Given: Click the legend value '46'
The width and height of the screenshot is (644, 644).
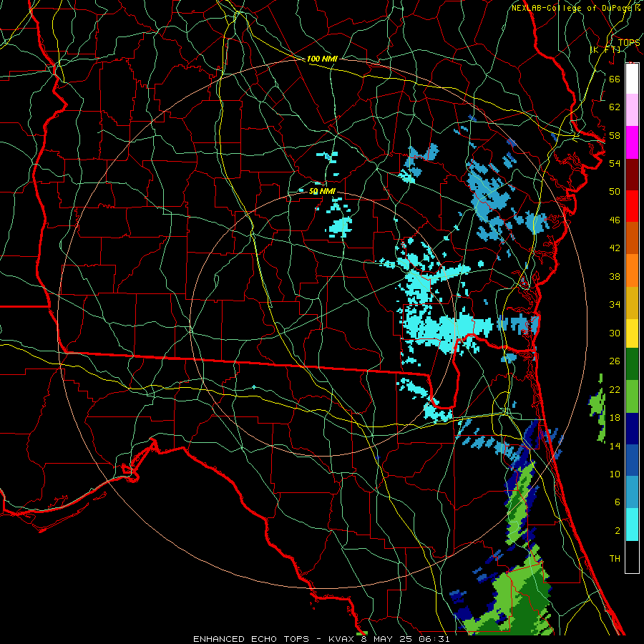Looking at the screenshot, I should 615,220.
